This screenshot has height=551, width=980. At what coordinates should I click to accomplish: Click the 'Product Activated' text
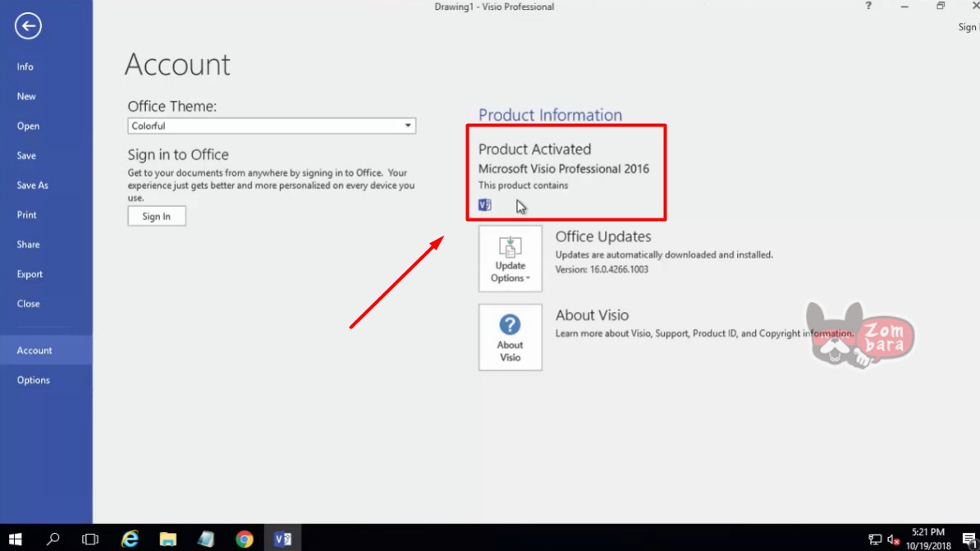click(x=534, y=149)
